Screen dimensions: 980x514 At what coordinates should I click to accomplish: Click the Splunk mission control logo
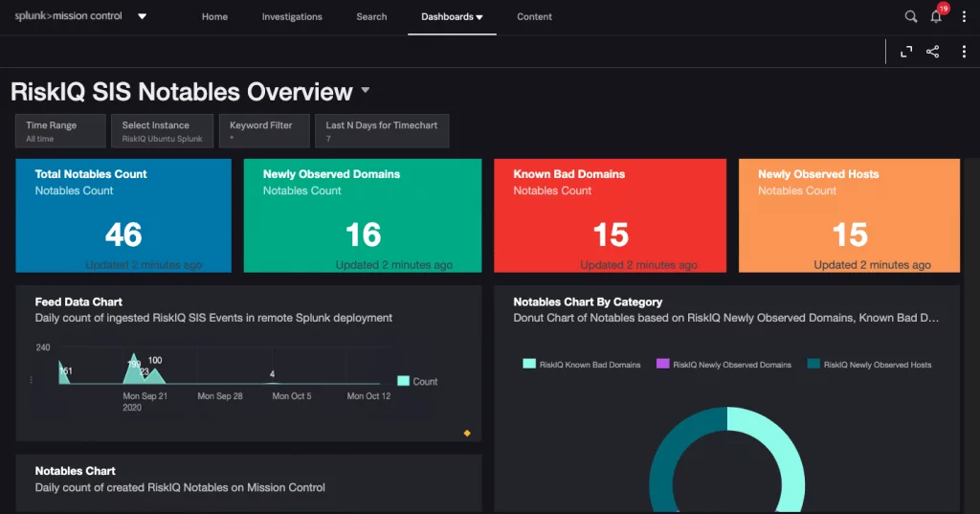pos(68,16)
